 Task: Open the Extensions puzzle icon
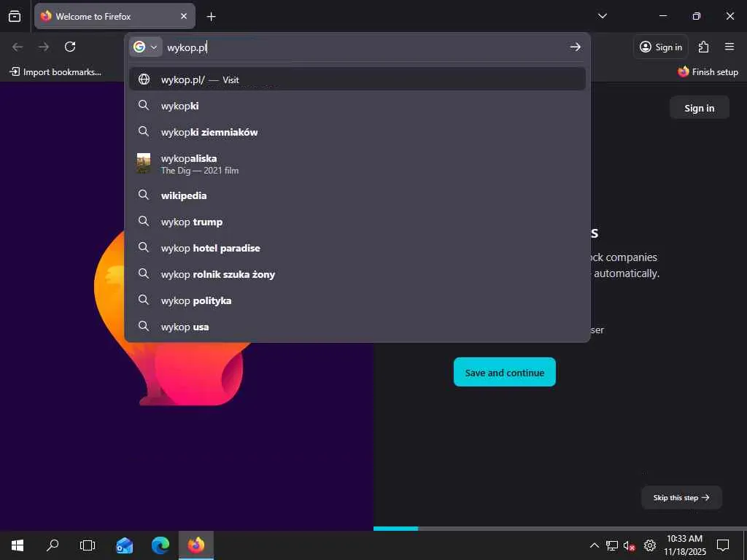704,47
